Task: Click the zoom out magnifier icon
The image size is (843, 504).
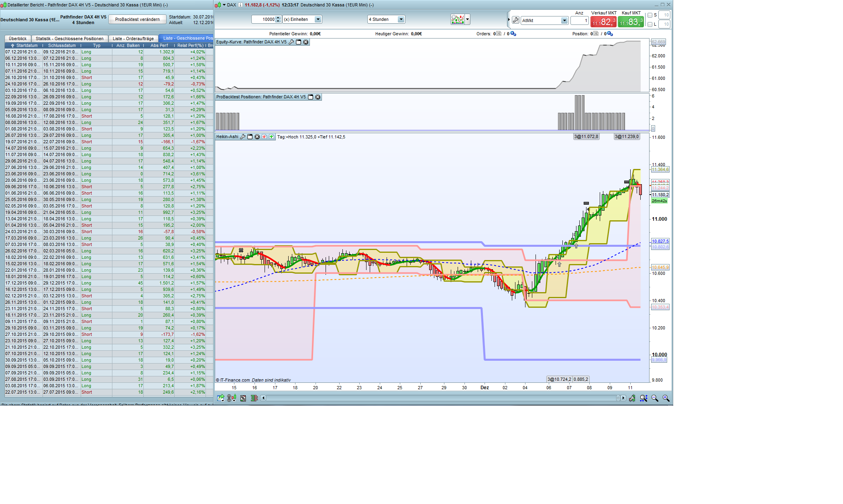Action: tap(655, 398)
